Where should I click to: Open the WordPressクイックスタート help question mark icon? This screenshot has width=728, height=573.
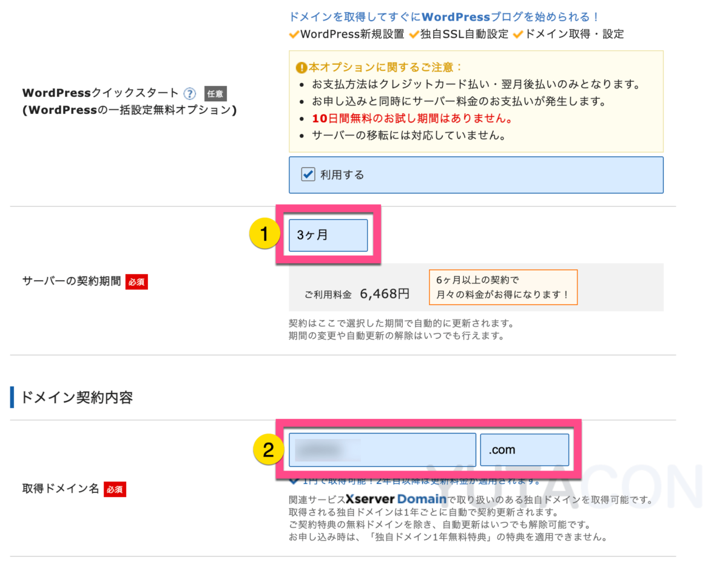(190, 93)
